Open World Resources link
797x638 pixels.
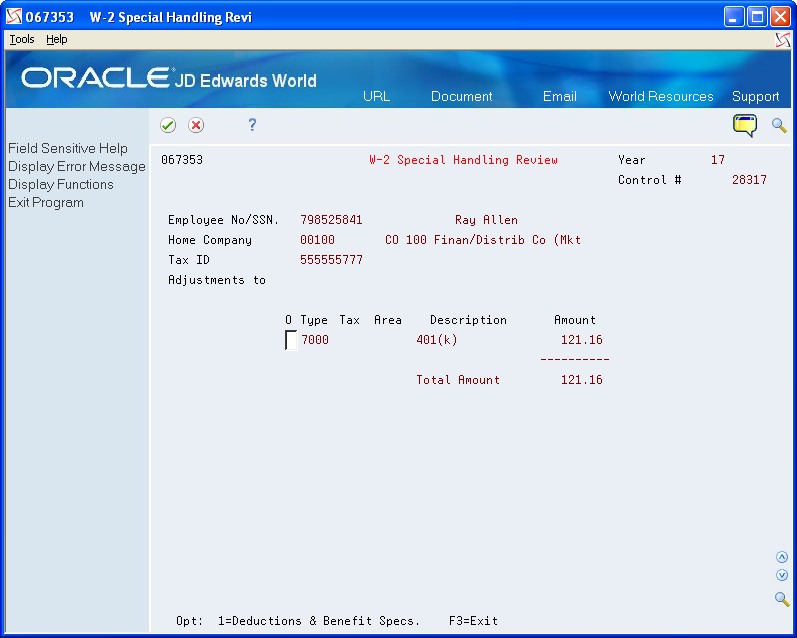coord(661,96)
